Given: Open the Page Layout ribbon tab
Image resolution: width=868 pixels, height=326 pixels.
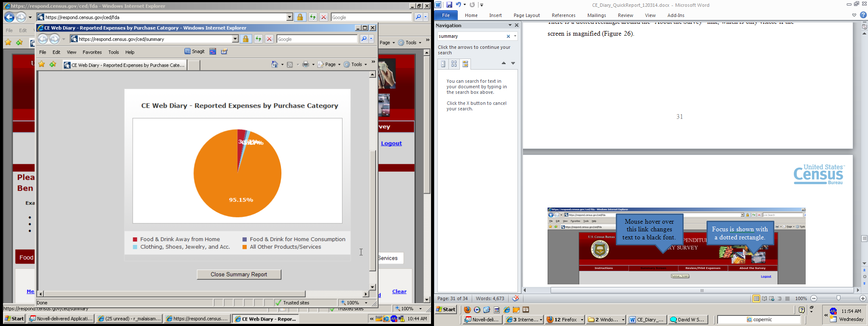Looking at the screenshot, I should (x=526, y=15).
